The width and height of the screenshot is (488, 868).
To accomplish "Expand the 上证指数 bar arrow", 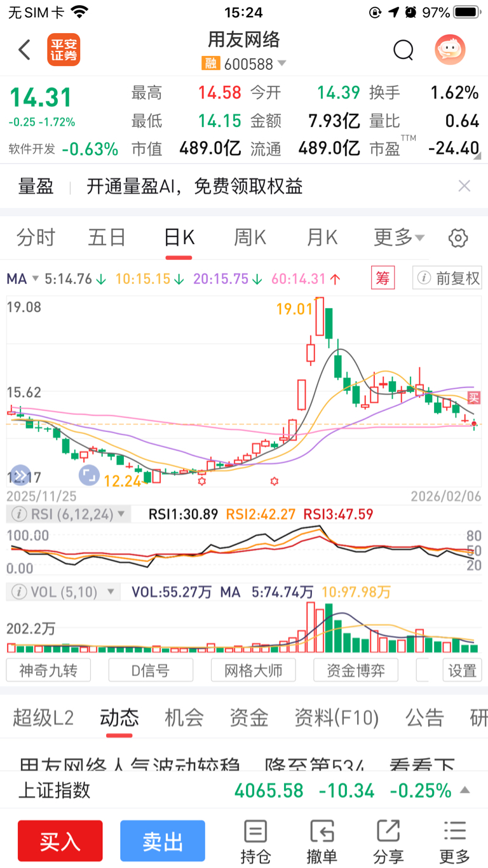I will click(x=465, y=790).
